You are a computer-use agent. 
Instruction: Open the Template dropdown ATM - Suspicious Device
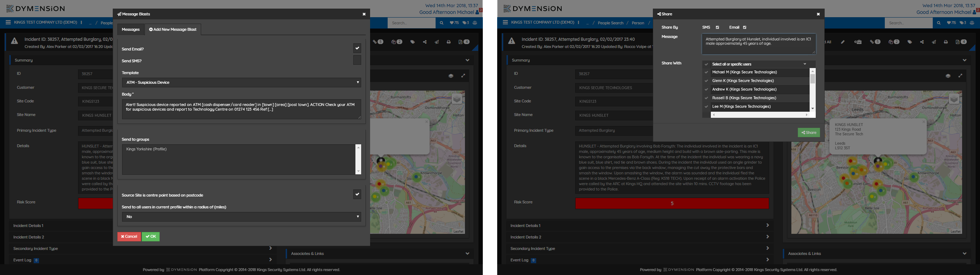(x=241, y=83)
